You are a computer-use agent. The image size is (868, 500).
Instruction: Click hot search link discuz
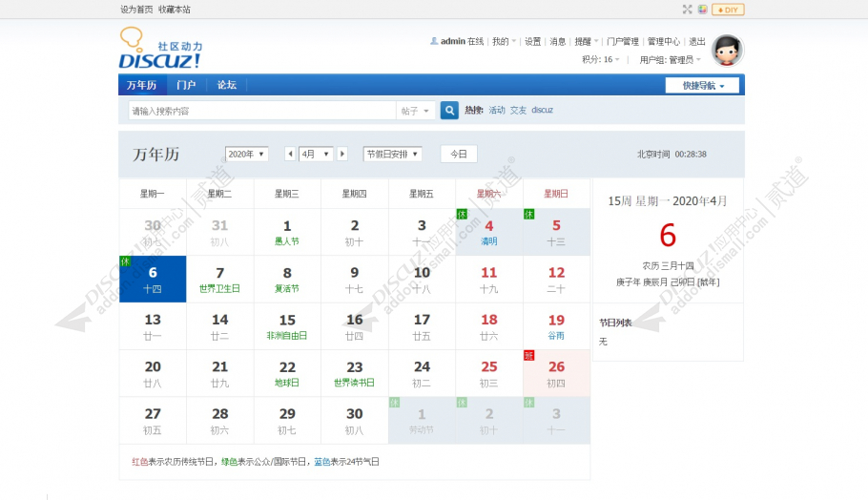542,110
